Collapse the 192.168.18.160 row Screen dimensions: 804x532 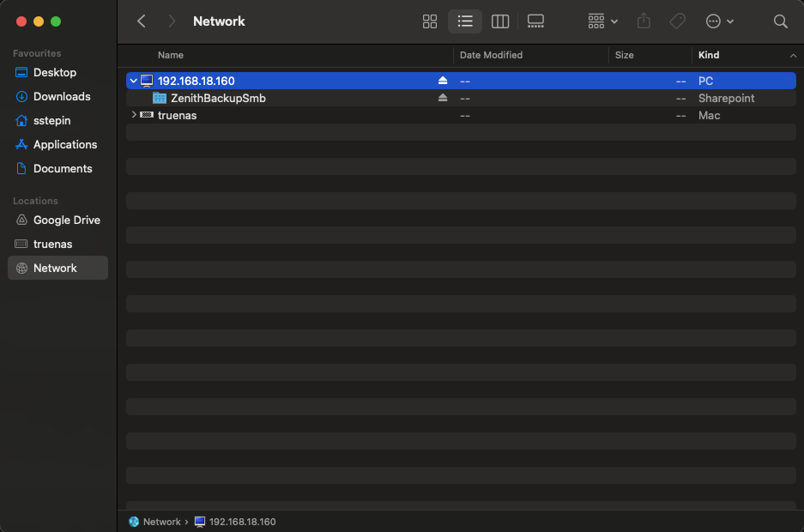pos(133,81)
